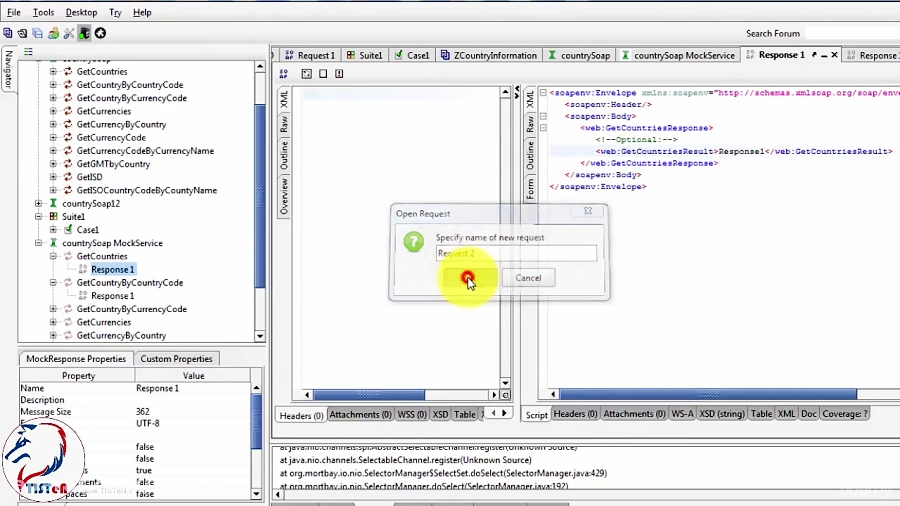900x506 pixels.
Task: Click the list icon above the navigator tree
Action: point(28,52)
